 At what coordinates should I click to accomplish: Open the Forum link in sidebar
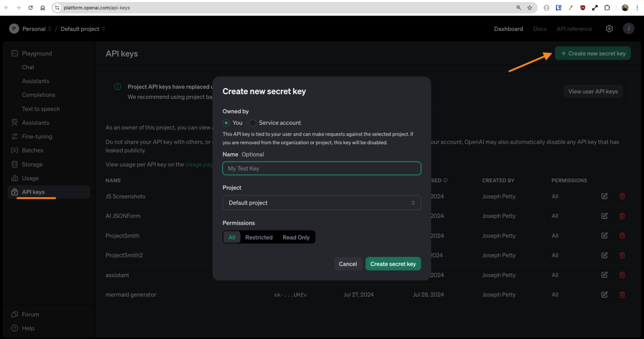pyautogui.click(x=30, y=314)
